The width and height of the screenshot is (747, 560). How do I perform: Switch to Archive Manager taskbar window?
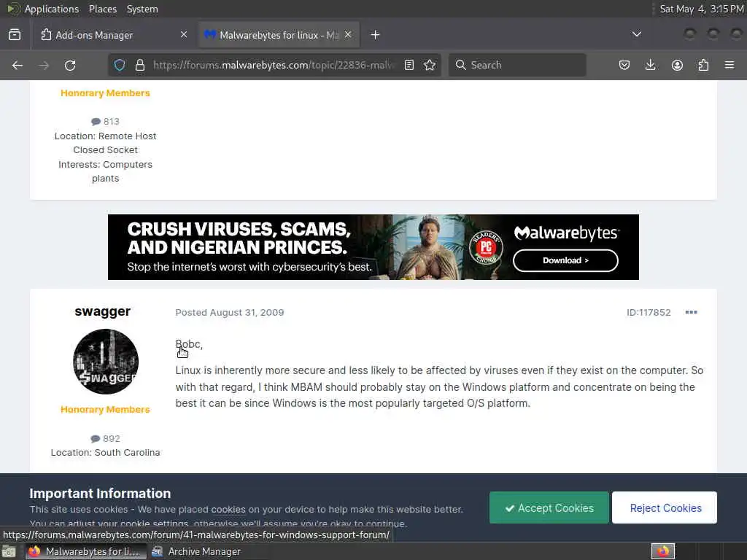tap(196, 551)
